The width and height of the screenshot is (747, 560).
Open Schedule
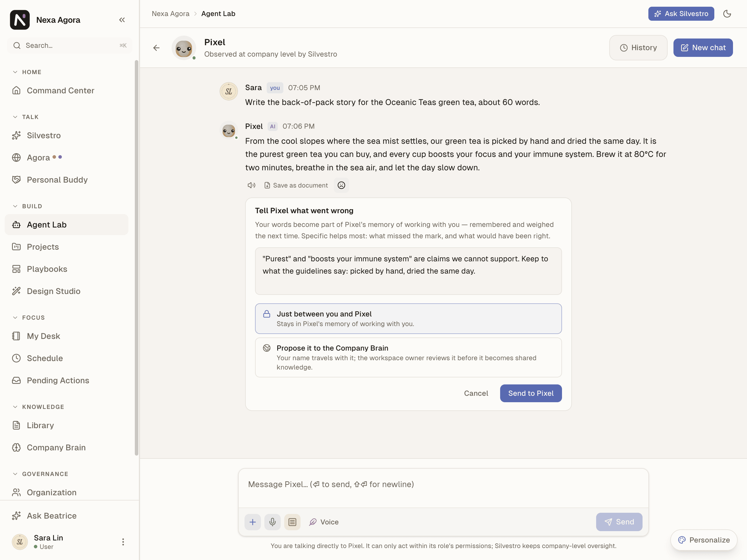[67, 358]
